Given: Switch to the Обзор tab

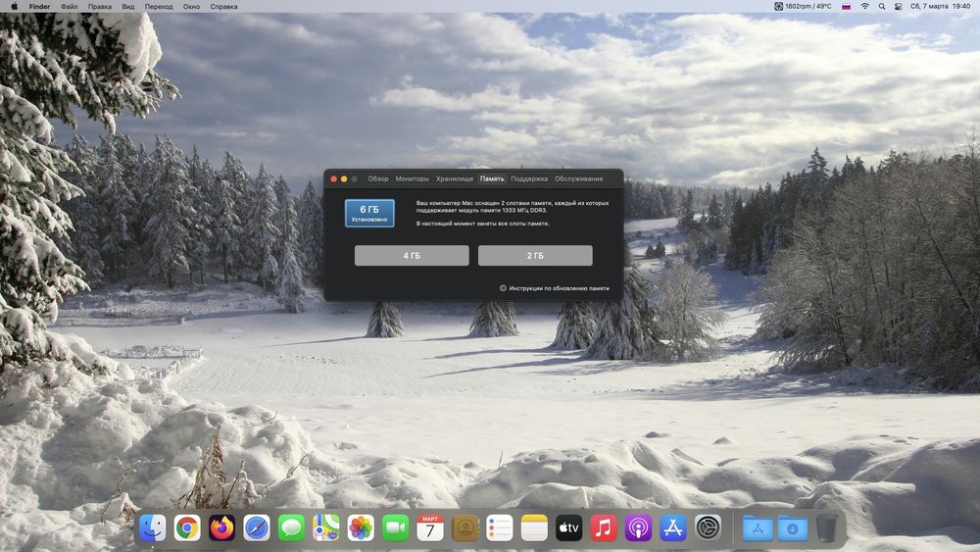Looking at the screenshot, I should [x=378, y=178].
